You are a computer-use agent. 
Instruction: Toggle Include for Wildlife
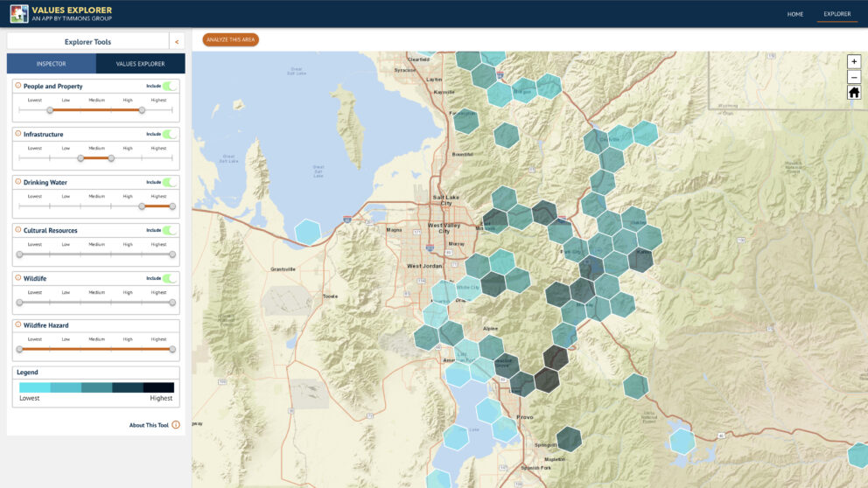[x=170, y=278]
